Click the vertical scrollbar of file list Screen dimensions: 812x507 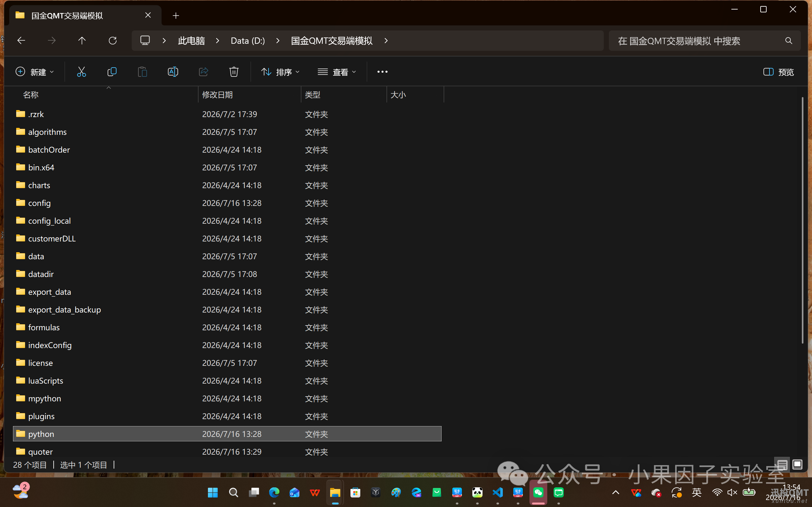(x=802, y=220)
